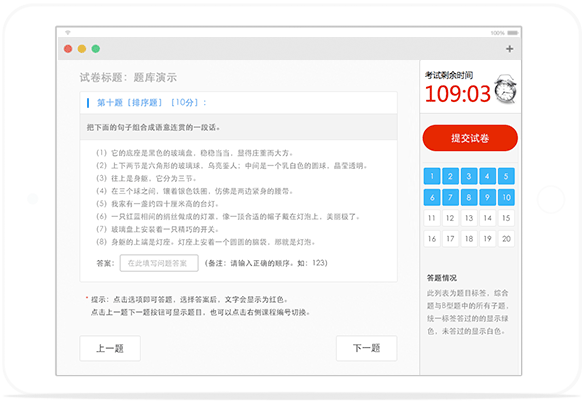
Task: Jump to question 2
Action: pyautogui.click(x=450, y=176)
